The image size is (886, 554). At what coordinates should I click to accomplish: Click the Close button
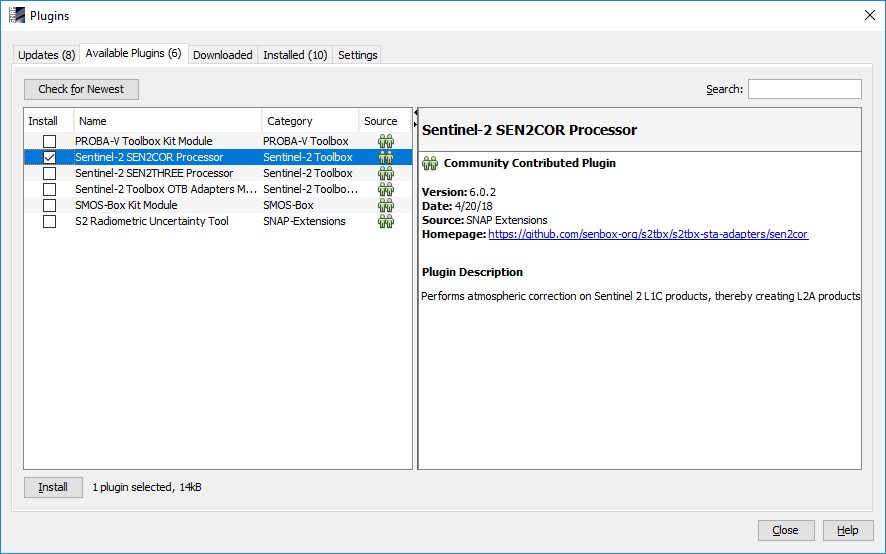coord(785,530)
